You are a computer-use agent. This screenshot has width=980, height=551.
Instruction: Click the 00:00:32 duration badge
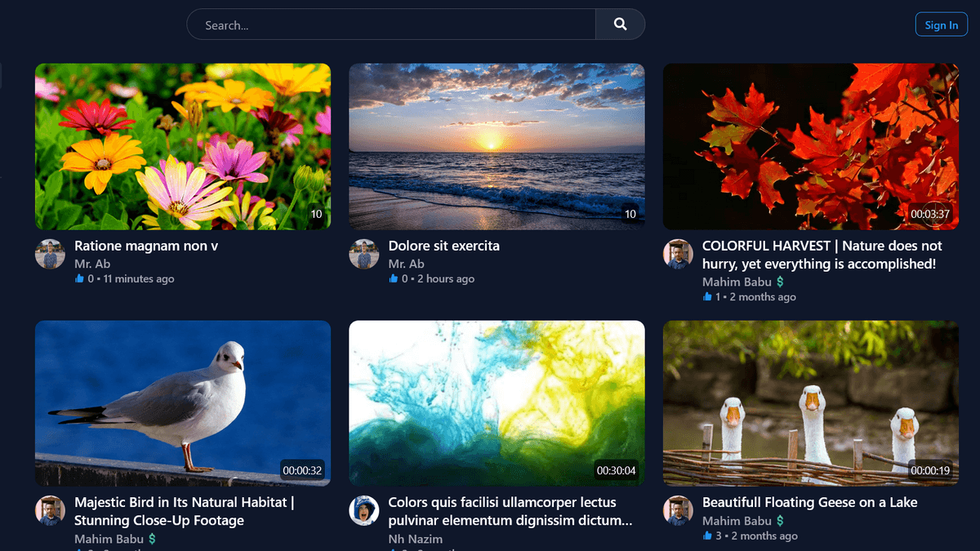click(x=302, y=470)
